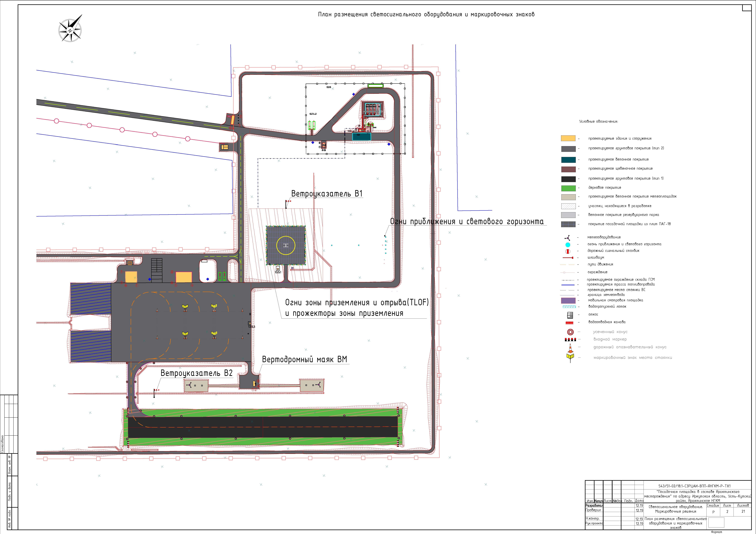Click the 'Вертодромный маяк ВМ' callout label
The image size is (756, 534).
[x=305, y=359]
